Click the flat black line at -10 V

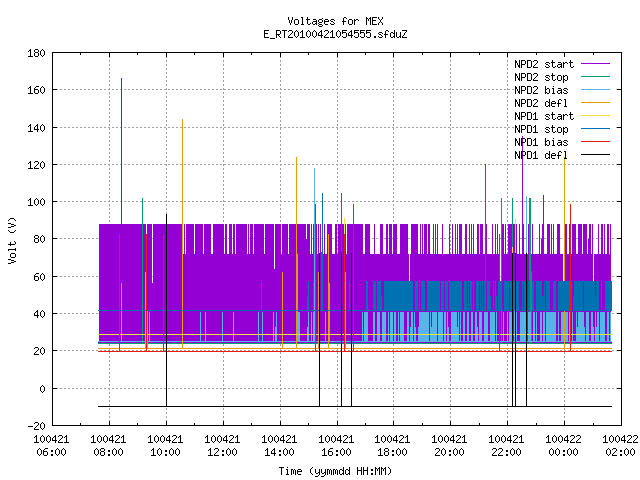pos(355,407)
